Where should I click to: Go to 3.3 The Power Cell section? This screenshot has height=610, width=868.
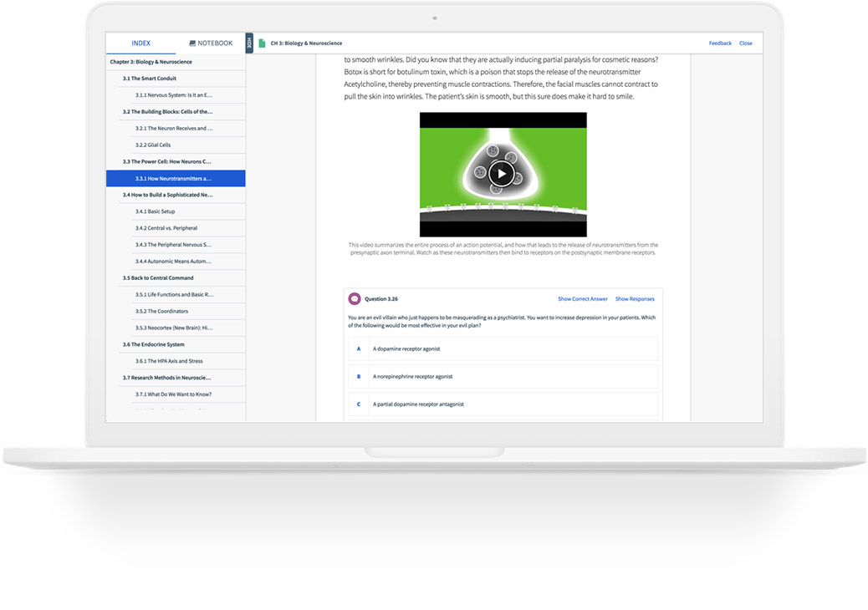click(181, 161)
